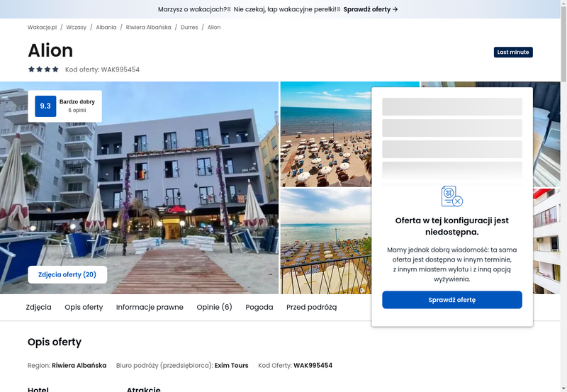Jump to the Pogoda tab
Viewport: 567px width, 392px height.
pos(259,308)
